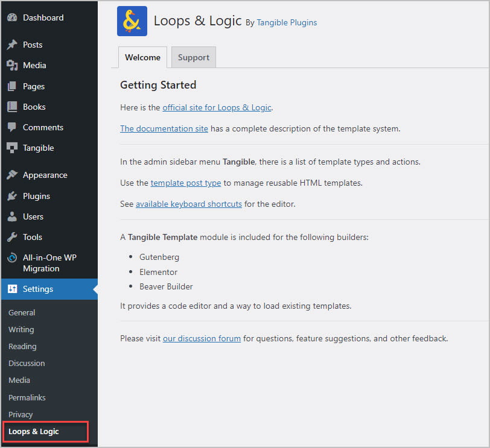Select the Appearance brush icon
This screenshot has width=490, height=448.
(13, 175)
